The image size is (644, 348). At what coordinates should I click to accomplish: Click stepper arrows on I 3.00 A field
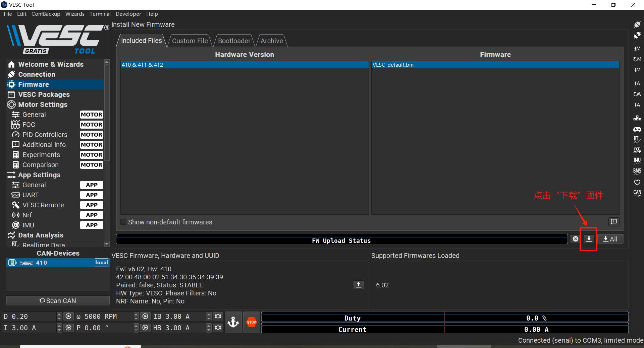click(59, 328)
